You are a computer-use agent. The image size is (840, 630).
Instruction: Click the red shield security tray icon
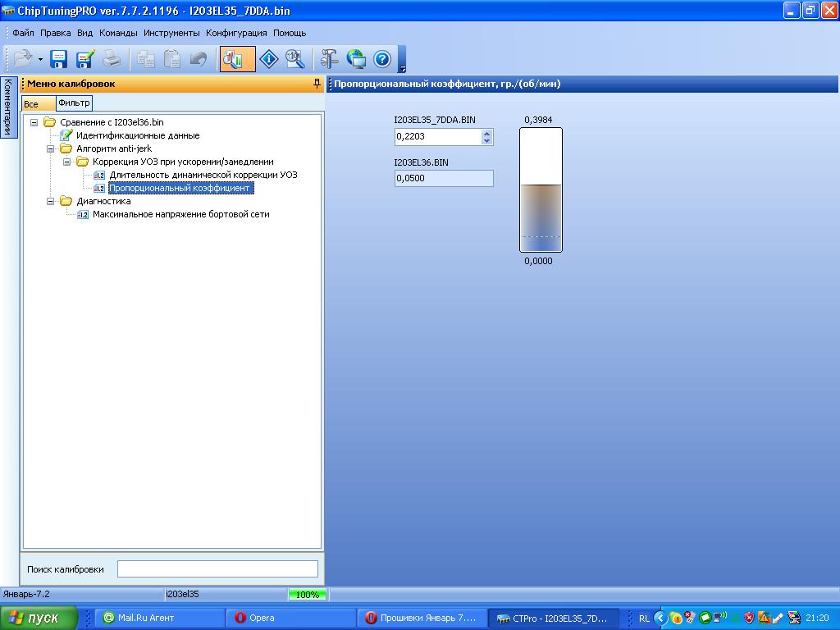tap(750, 619)
